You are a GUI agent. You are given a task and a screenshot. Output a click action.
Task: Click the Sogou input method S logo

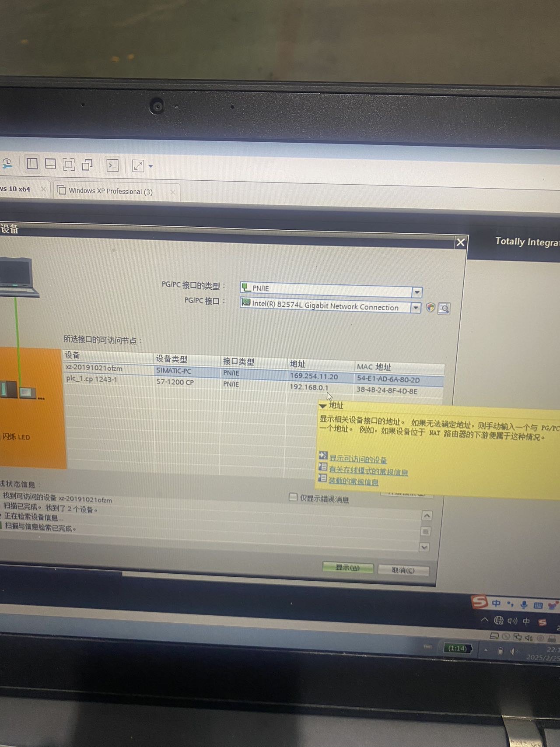pyautogui.click(x=479, y=602)
